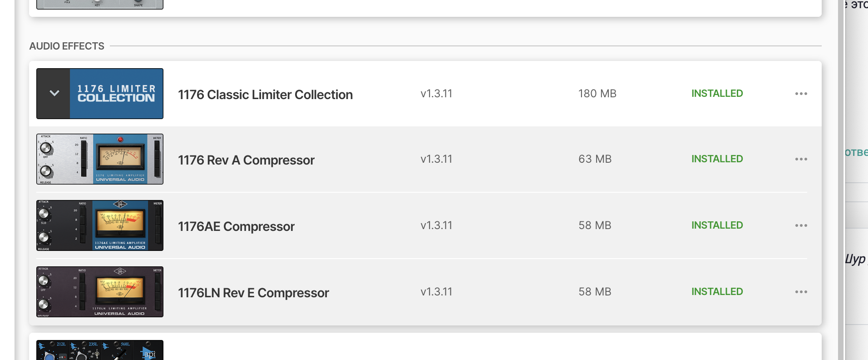Viewport: 868px width, 360px height.
Task: Select the 1176 Rev A Compressor name
Action: point(246,160)
